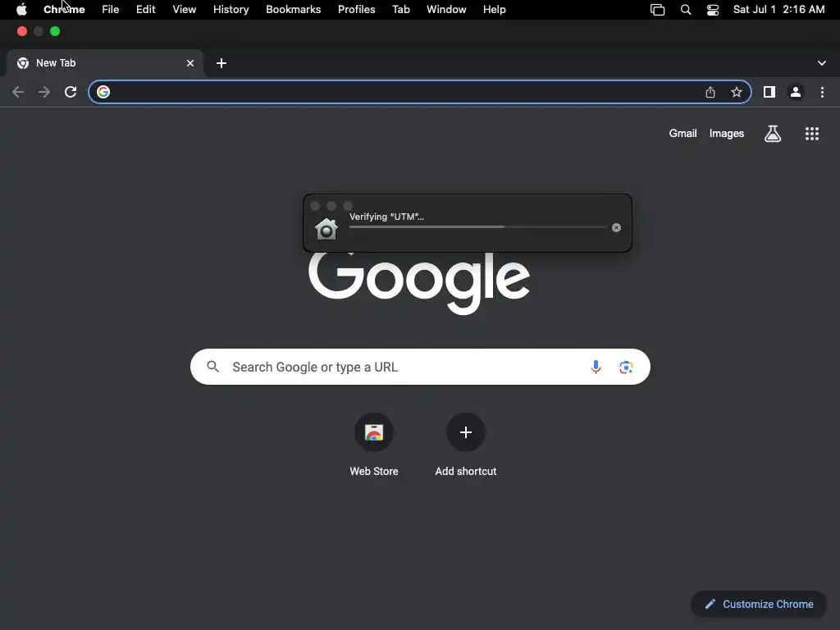Focus the Search Google or type URL box
Image resolution: width=840 pixels, height=630 pixels.
pos(420,367)
